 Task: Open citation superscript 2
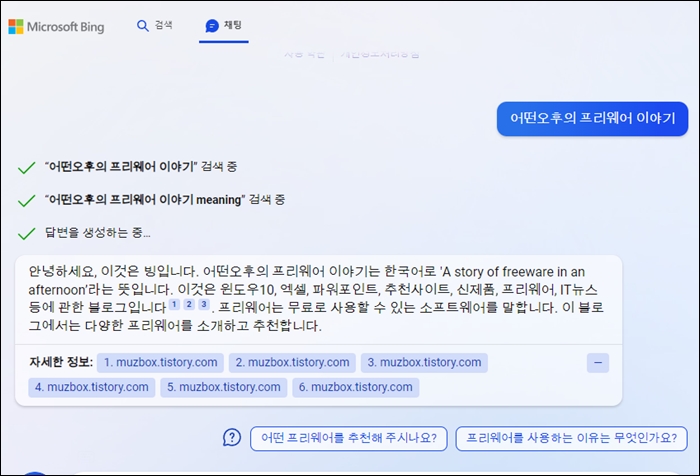click(189, 304)
